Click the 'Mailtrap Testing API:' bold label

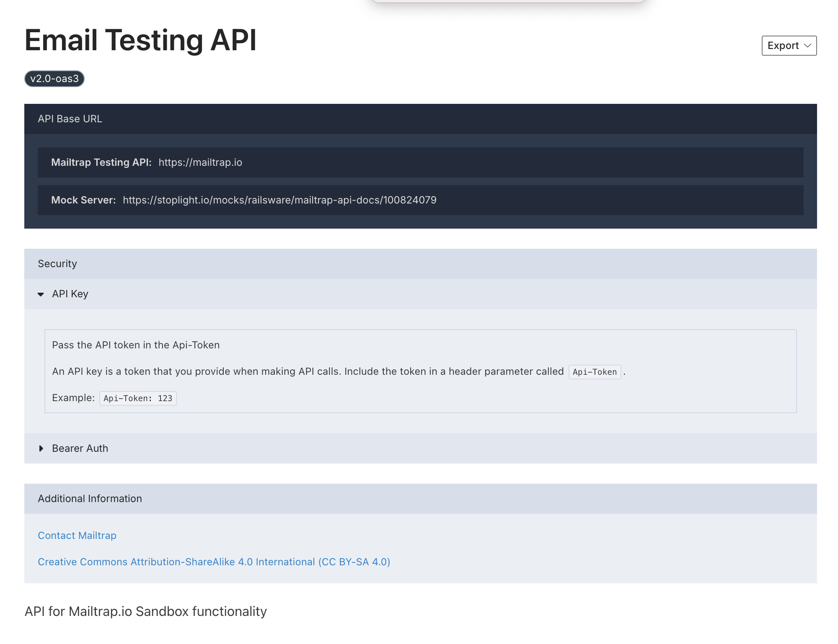tap(101, 162)
